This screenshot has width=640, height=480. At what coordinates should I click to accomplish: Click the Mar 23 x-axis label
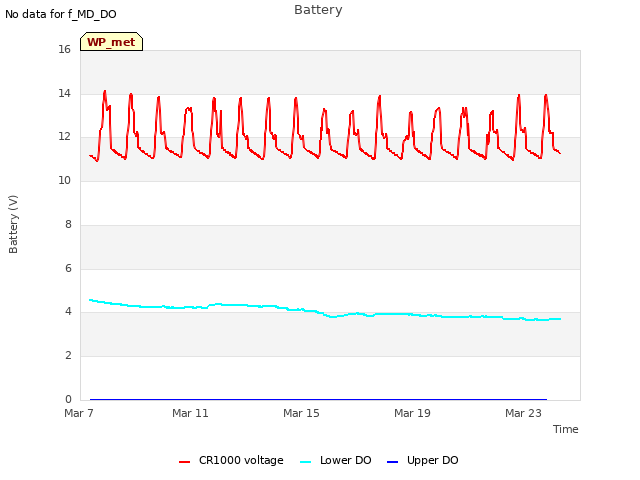pyautogui.click(x=523, y=413)
